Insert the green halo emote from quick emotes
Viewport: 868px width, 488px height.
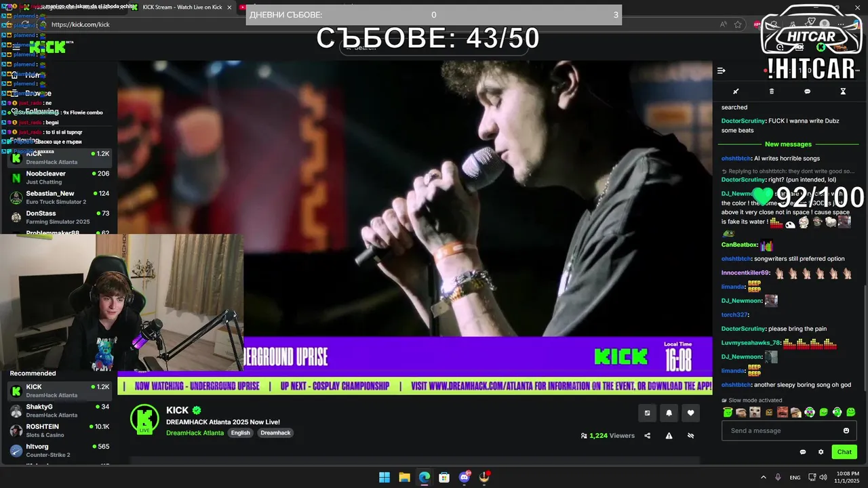click(x=728, y=412)
